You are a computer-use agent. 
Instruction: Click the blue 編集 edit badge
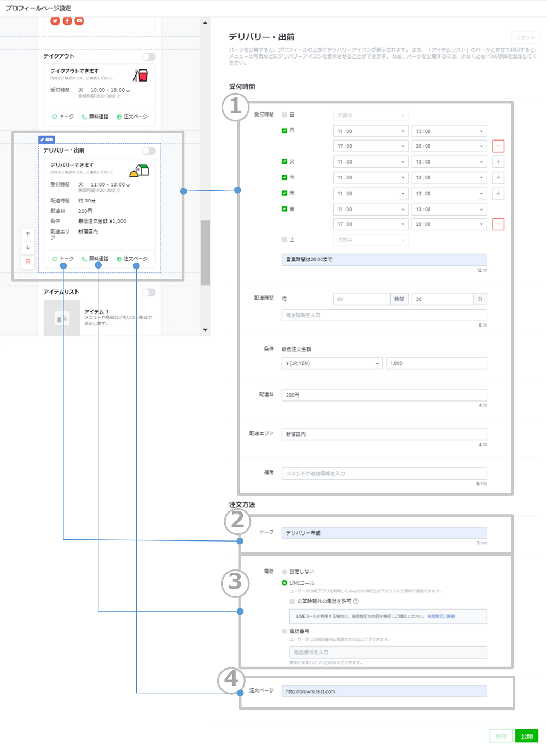click(x=46, y=139)
